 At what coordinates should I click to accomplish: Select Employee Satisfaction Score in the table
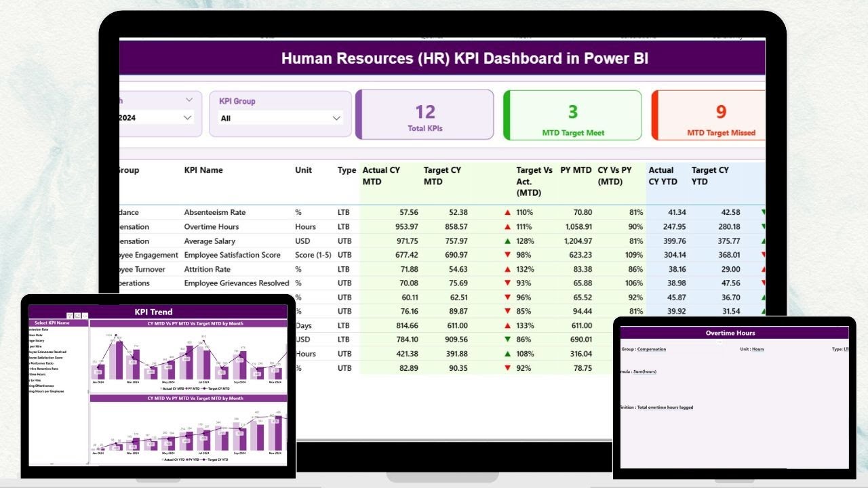tap(232, 255)
